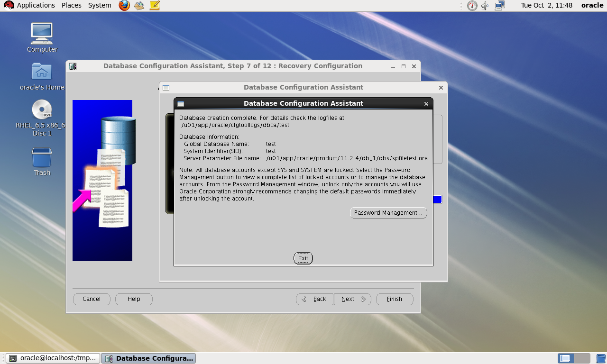
Task: Open the RHEL_6.5 DVD disc icon
Action: coord(42,118)
